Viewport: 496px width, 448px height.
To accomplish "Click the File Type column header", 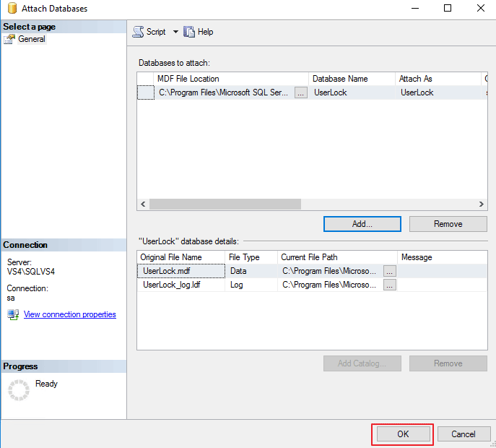I will pyautogui.click(x=251, y=257).
